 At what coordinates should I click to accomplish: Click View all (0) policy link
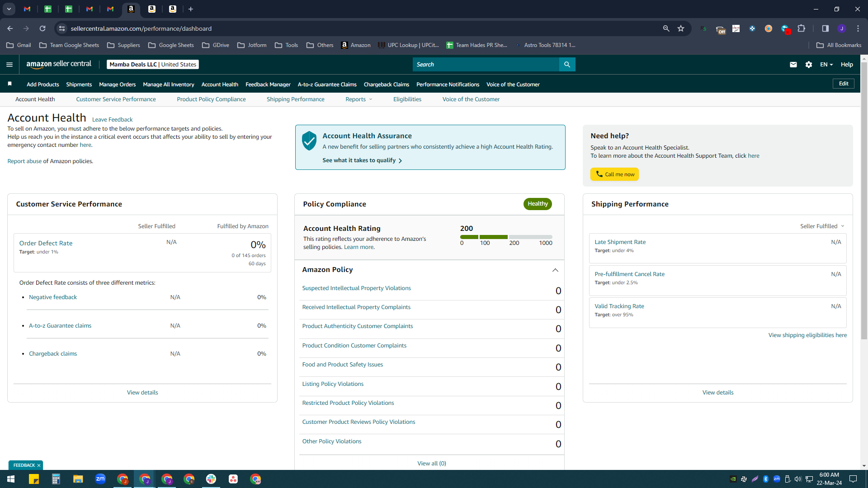click(x=431, y=464)
